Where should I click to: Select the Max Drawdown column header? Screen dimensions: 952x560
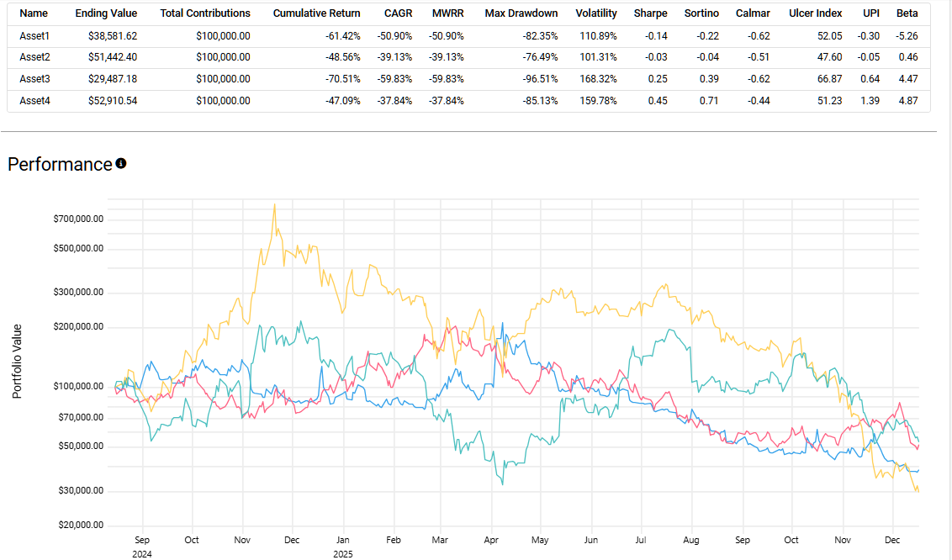(x=521, y=13)
